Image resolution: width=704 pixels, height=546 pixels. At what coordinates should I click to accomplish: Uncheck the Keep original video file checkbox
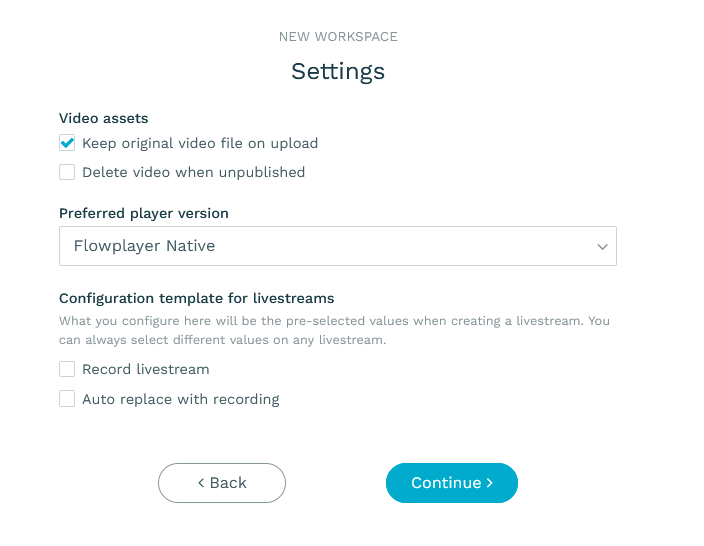pos(67,143)
